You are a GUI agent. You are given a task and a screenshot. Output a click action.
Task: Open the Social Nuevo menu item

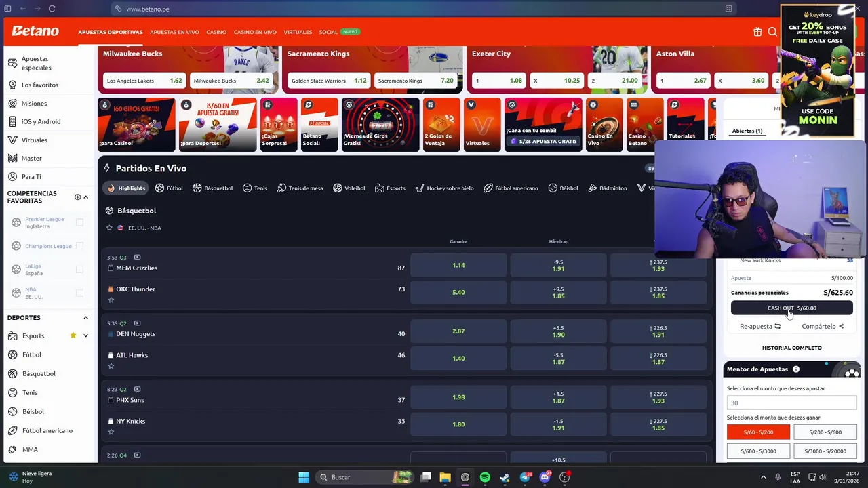[338, 32]
